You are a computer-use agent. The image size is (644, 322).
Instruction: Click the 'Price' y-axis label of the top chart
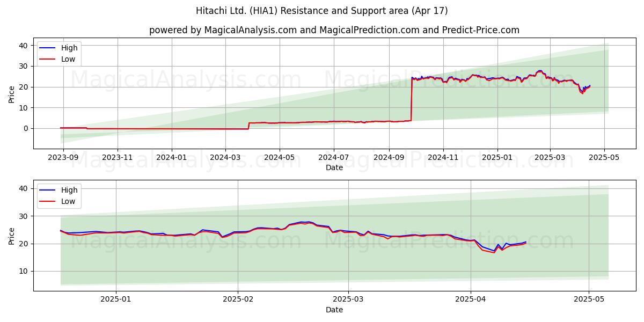tap(12, 93)
